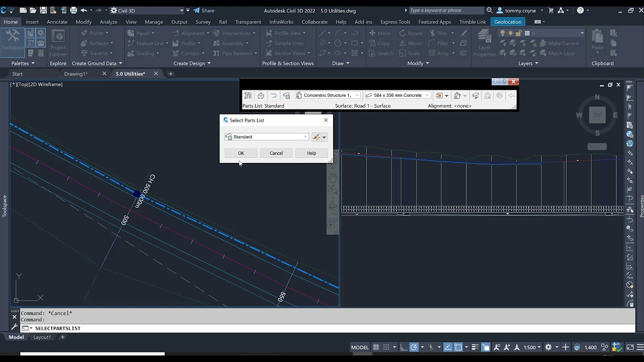Undo the last action
The height and width of the screenshot is (362, 644).
84,11
